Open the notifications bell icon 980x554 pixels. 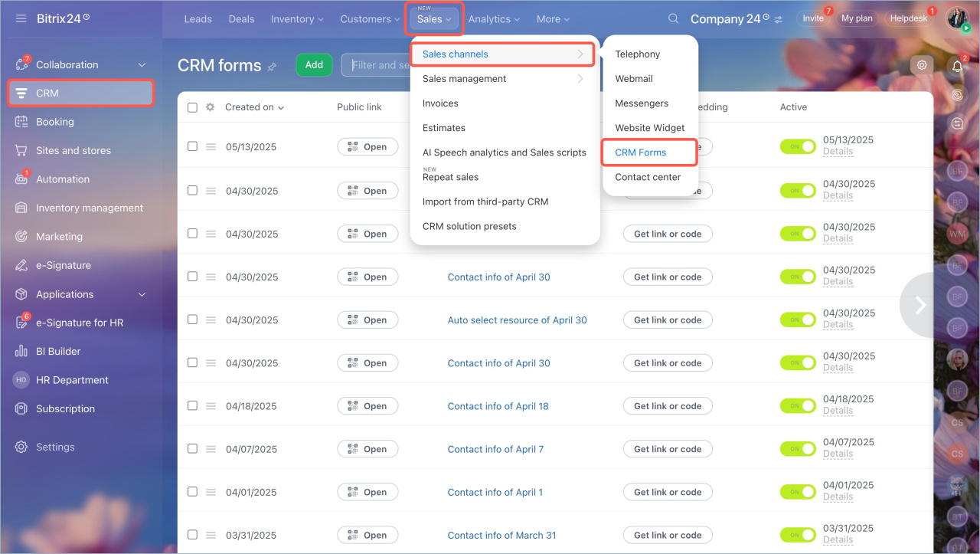tap(957, 66)
